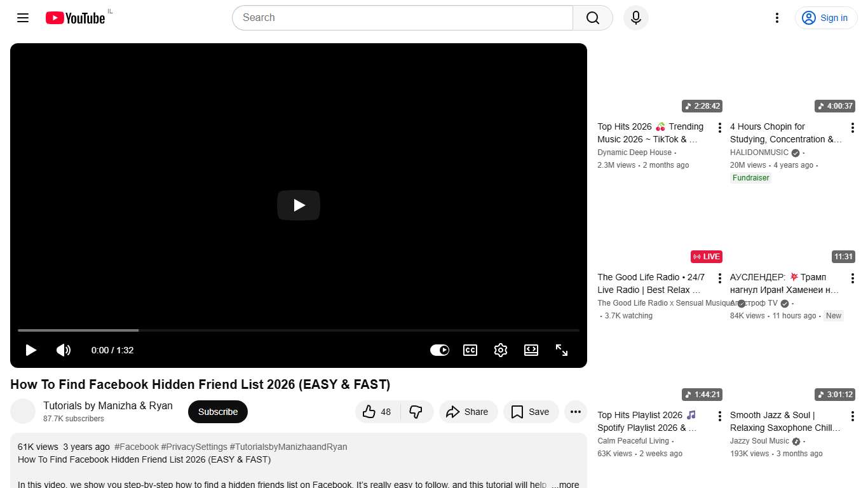868x488 pixels.
Task: Open the hamburger navigation menu
Action: 23,18
